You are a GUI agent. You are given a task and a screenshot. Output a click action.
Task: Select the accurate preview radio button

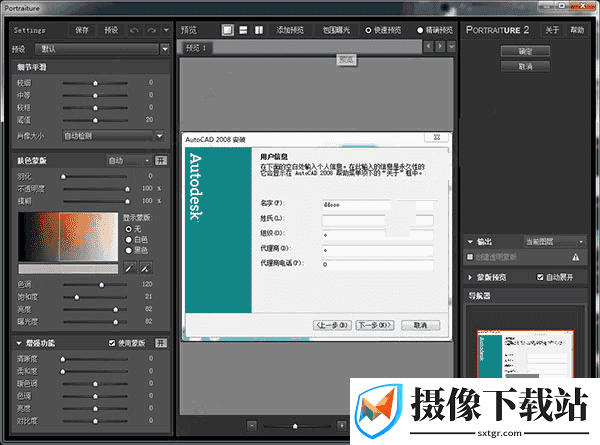pyautogui.click(x=420, y=30)
